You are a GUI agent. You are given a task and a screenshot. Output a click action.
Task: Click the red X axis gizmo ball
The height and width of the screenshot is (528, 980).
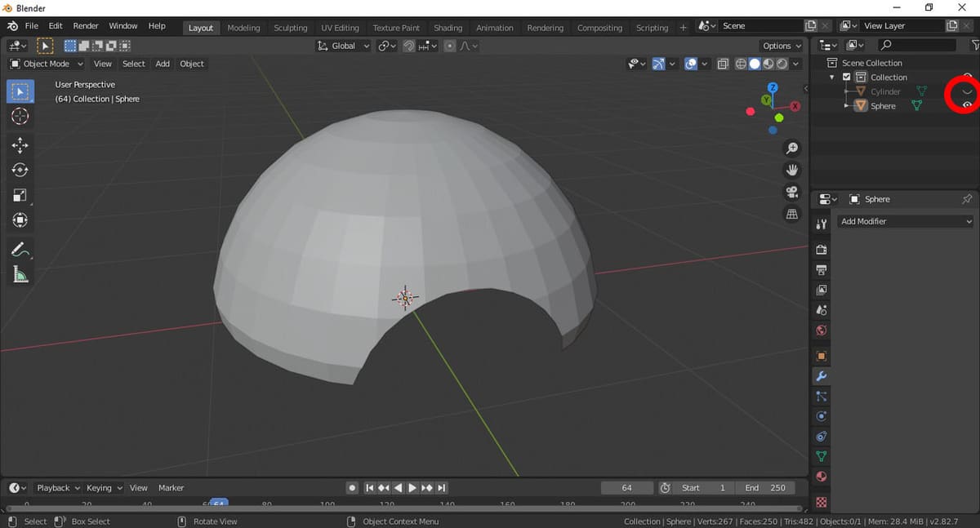(x=795, y=106)
